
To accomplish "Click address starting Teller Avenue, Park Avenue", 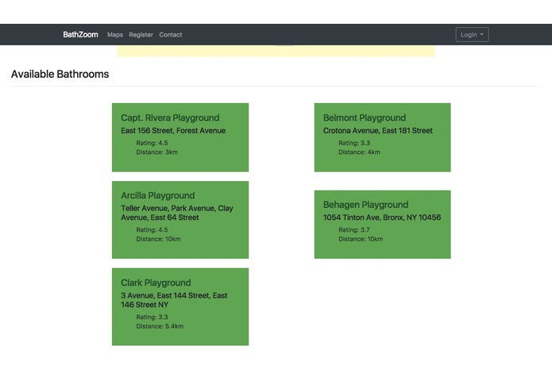I will point(177,213).
